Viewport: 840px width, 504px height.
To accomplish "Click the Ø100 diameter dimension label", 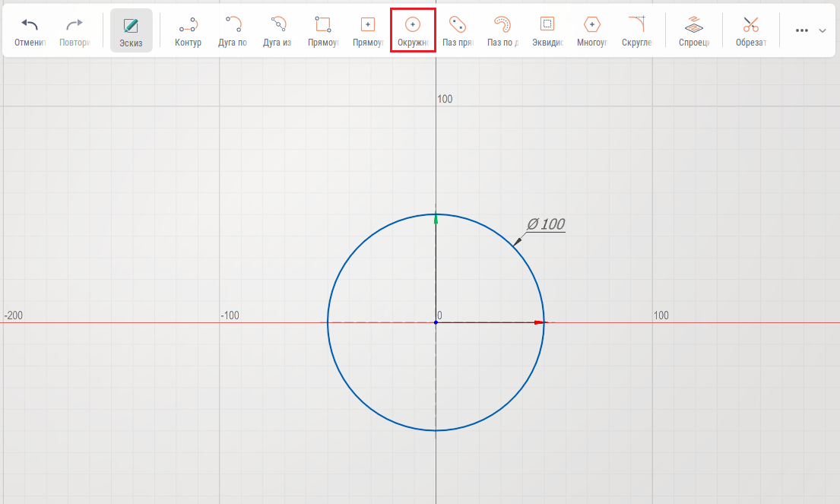I will pos(546,224).
